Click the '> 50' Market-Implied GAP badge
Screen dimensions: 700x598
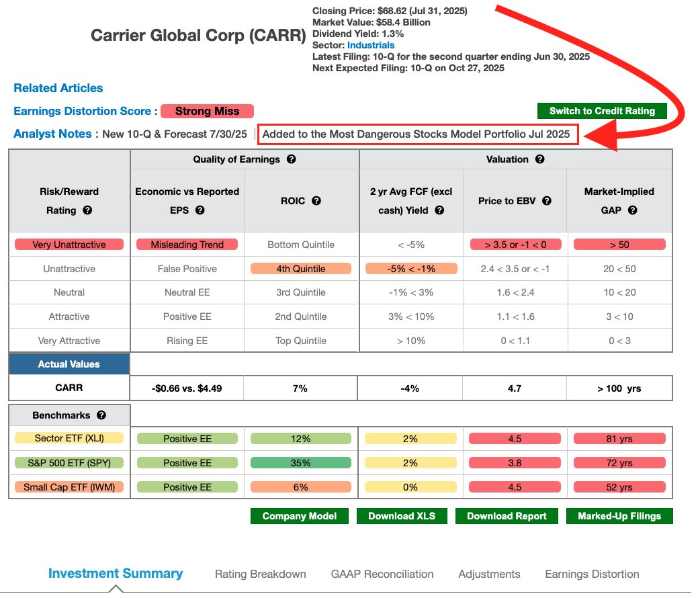coord(619,245)
